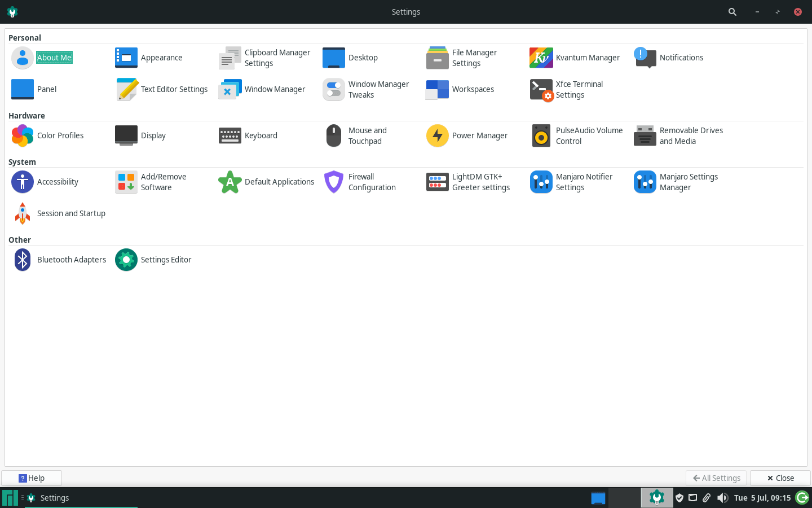Click the shield tray icon
This screenshot has height=508, width=812.
pos(679,498)
